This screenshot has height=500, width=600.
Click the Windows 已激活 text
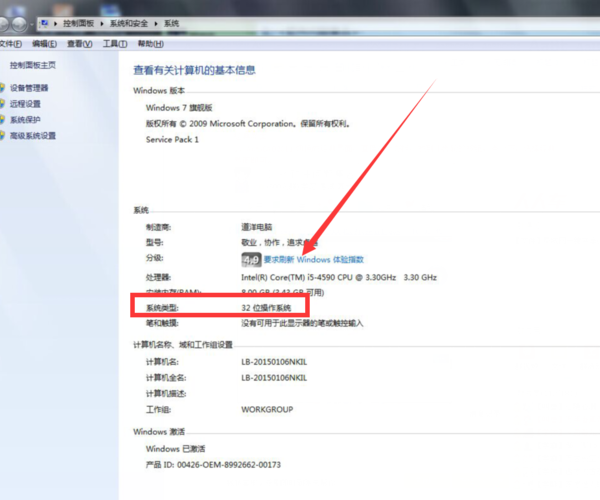tap(175, 449)
